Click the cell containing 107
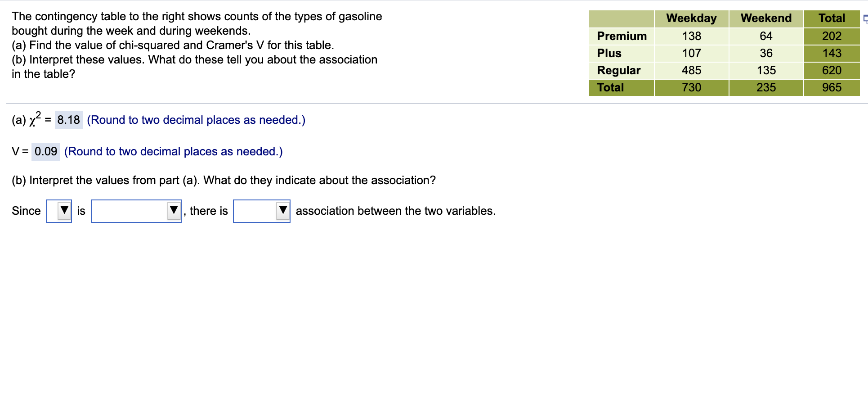This screenshot has height=394, width=868. (x=691, y=53)
